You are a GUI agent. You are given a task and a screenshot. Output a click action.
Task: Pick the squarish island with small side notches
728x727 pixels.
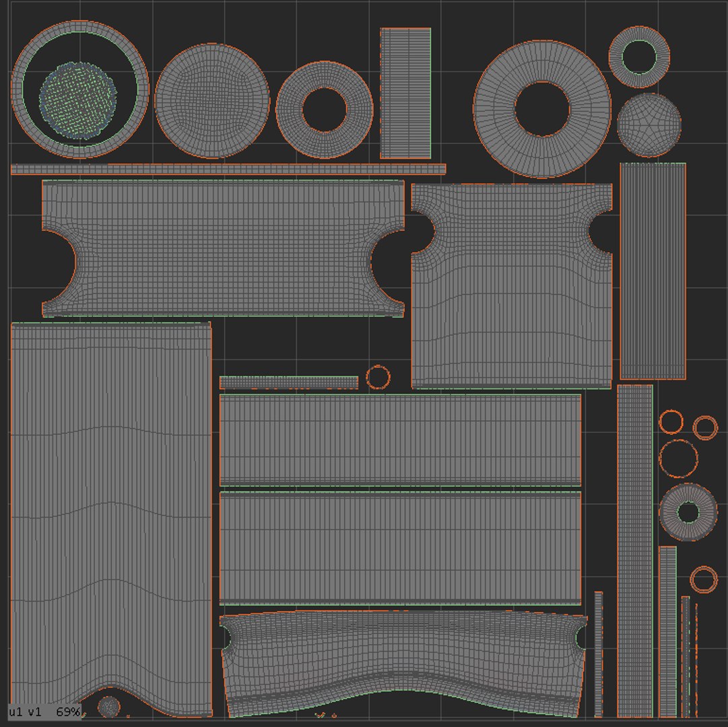512,286
